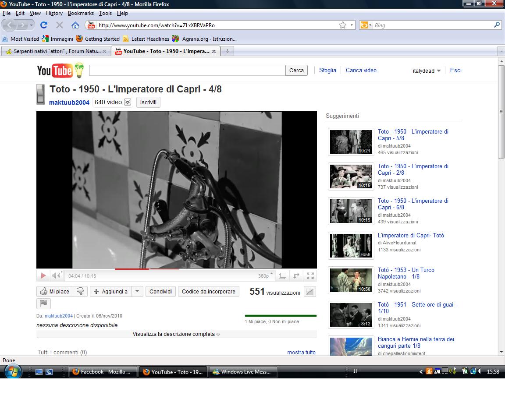Expand the 640 video uploader list

point(128,102)
